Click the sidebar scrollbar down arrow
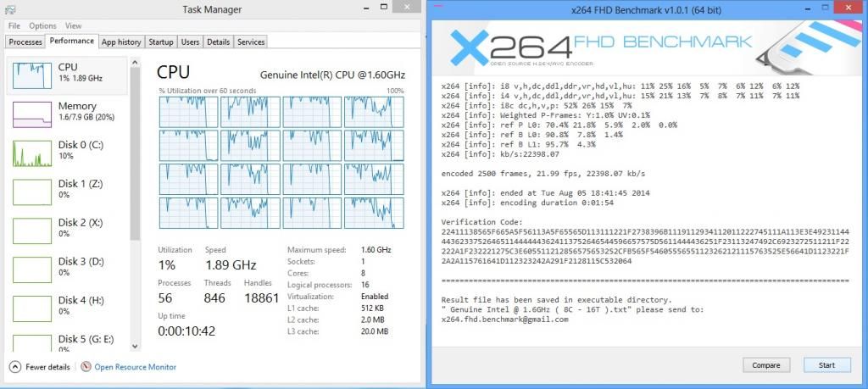 (x=135, y=346)
